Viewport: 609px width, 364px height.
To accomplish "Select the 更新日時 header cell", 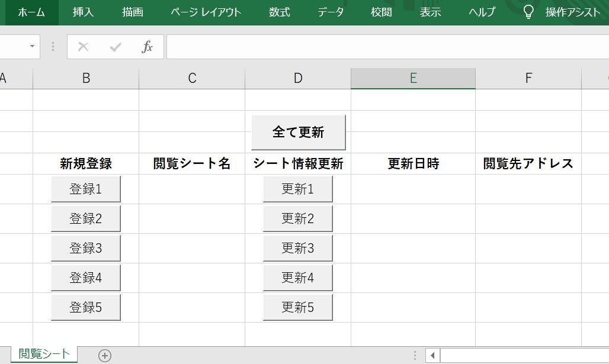I will (x=414, y=163).
